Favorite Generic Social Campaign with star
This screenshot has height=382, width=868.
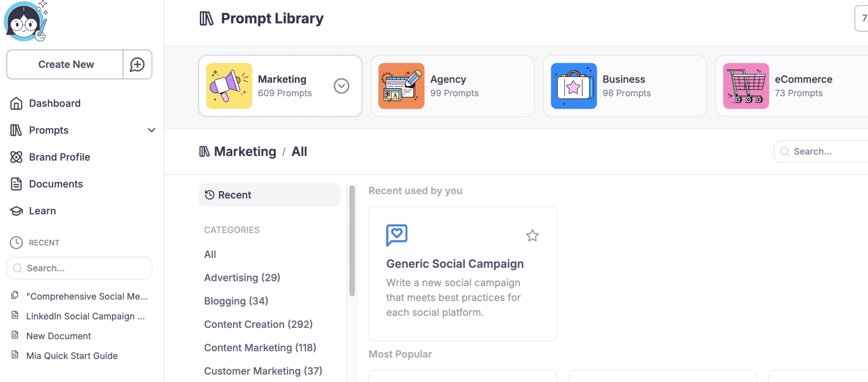click(x=533, y=236)
